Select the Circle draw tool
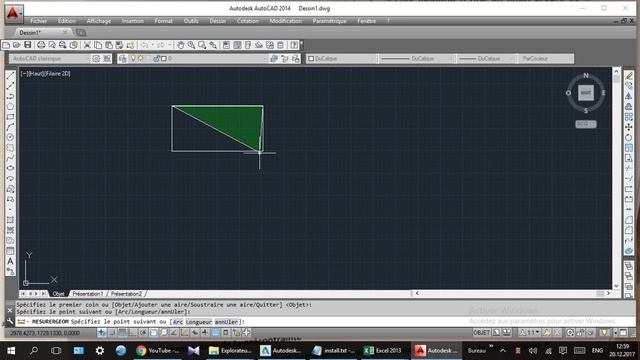Screen dimensions: 640x360 [11, 137]
